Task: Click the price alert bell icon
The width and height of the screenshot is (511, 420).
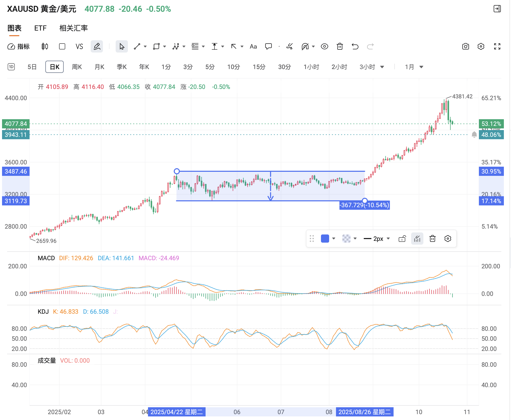Action: (x=474, y=135)
